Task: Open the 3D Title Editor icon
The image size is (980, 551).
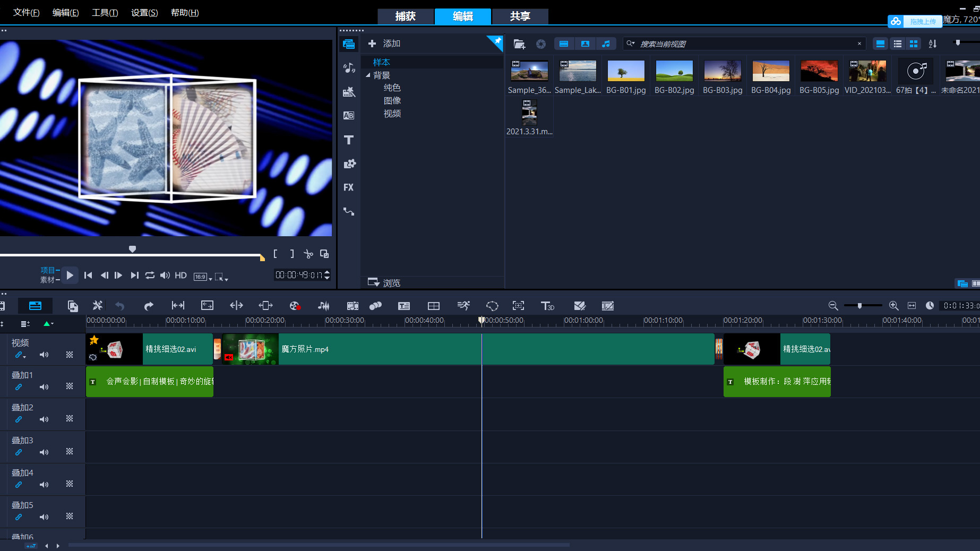Action: 547,306
